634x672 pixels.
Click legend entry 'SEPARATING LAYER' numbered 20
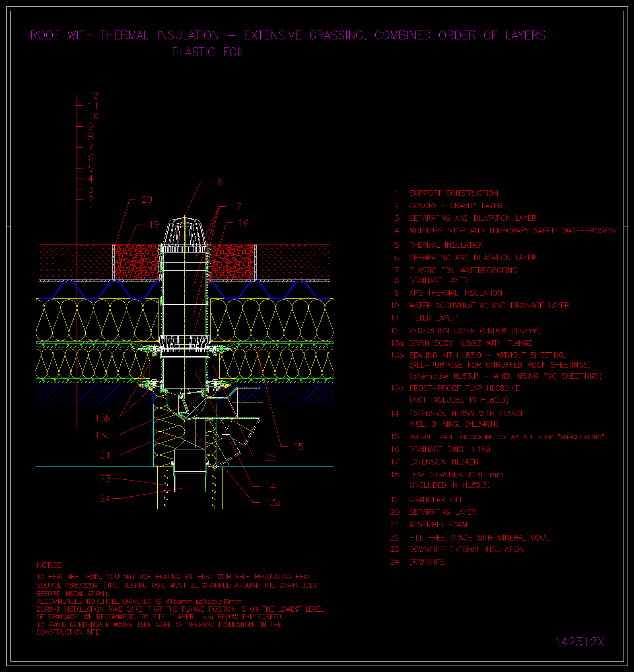443,512
